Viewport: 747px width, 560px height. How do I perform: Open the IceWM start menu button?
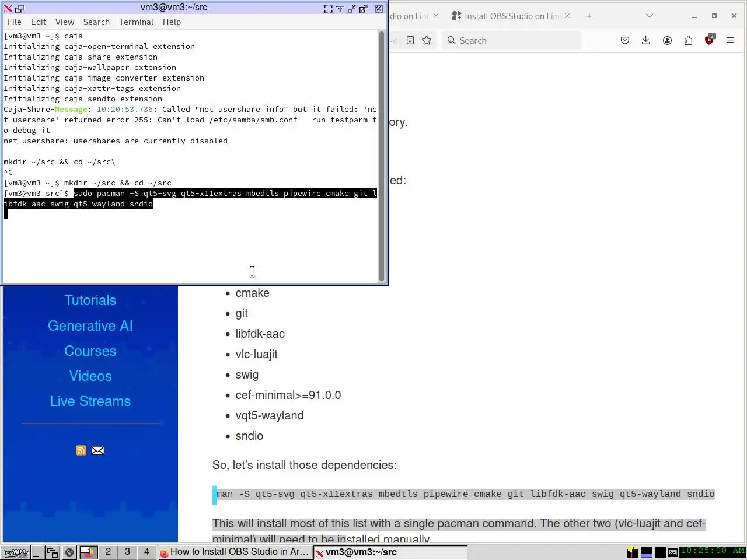15,552
